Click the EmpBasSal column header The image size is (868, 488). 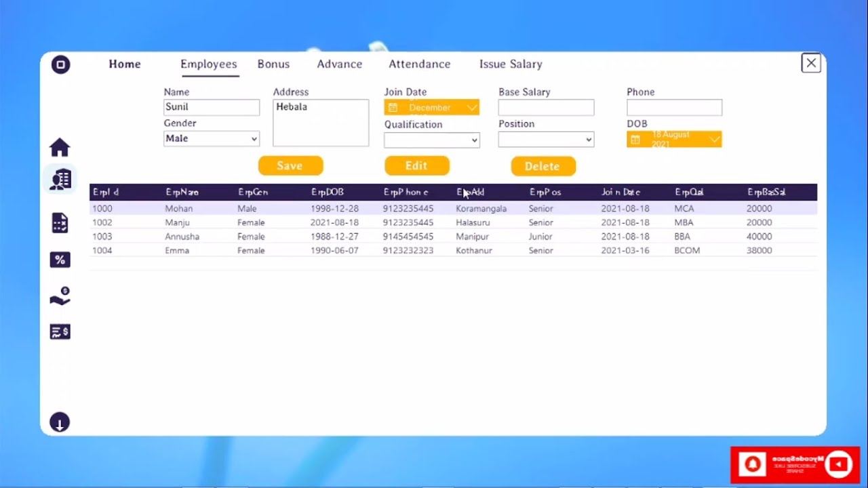[x=766, y=192]
